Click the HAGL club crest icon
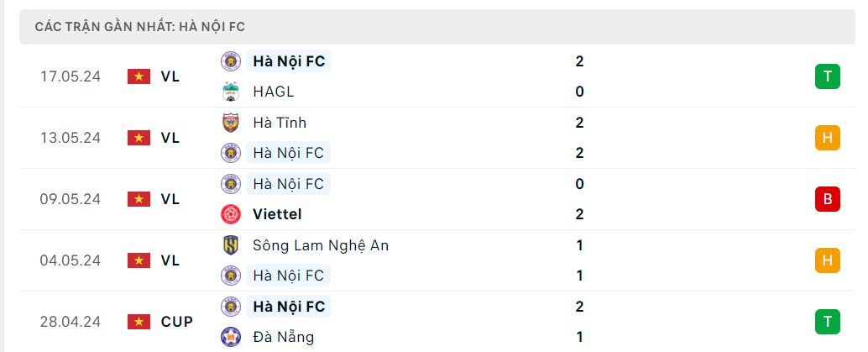 230,92
